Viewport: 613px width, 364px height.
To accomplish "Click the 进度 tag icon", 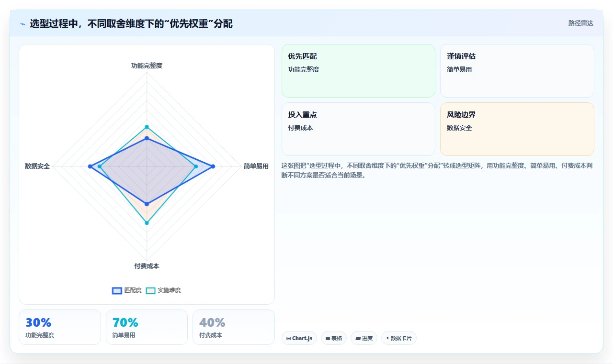I will pyautogui.click(x=358, y=338).
